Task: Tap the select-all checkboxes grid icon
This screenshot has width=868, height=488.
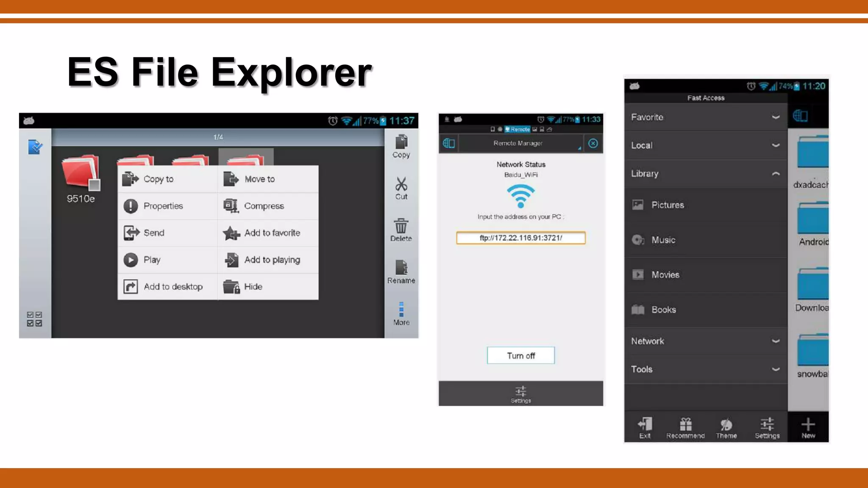Action: tap(34, 319)
